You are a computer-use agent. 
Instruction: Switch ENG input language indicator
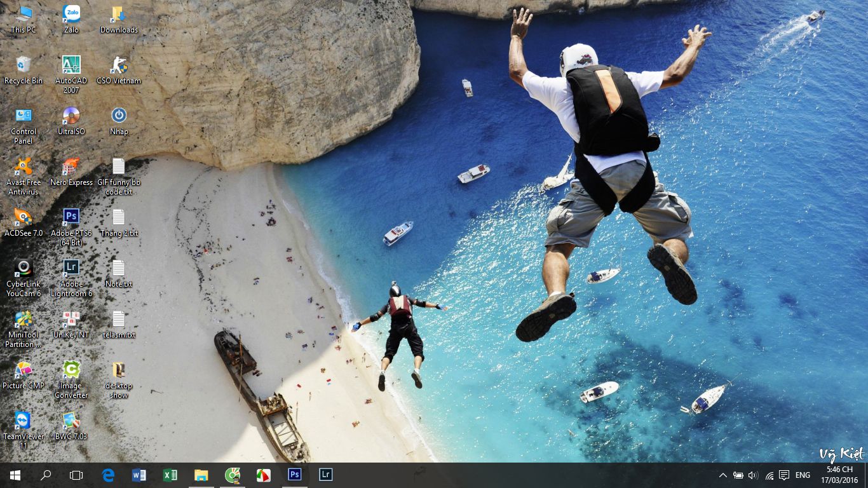(803, 475)
